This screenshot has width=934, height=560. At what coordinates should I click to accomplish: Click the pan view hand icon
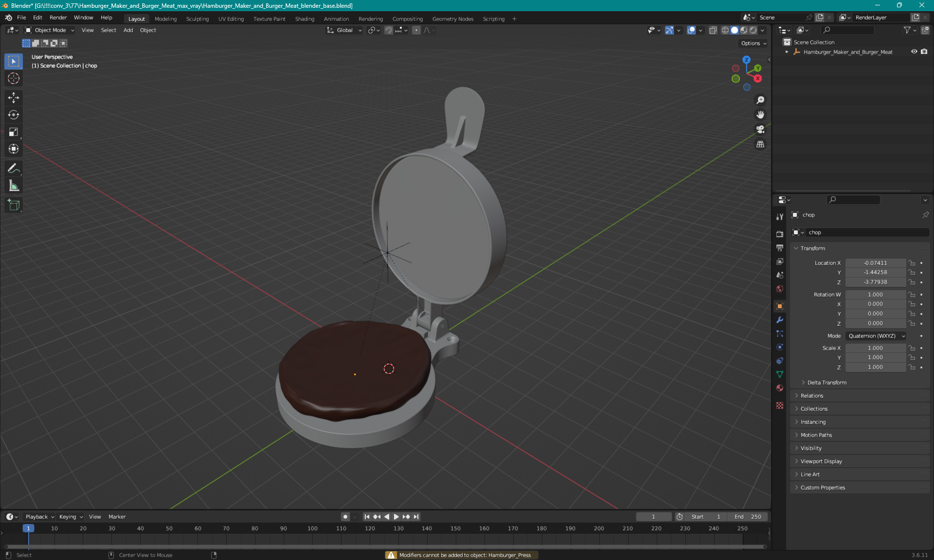[x=760, y=115]
